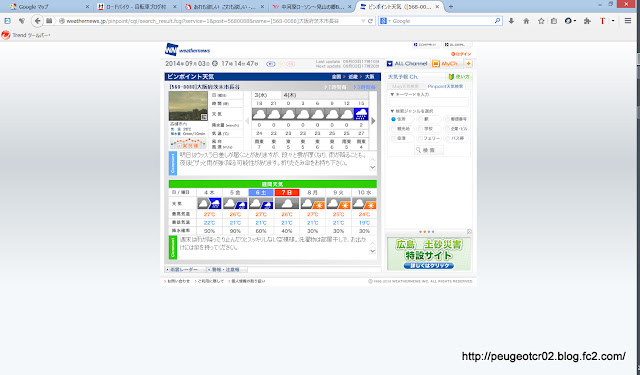
Task: Collapse the search genre selection triangle
Action: click(x=392, y=111)
